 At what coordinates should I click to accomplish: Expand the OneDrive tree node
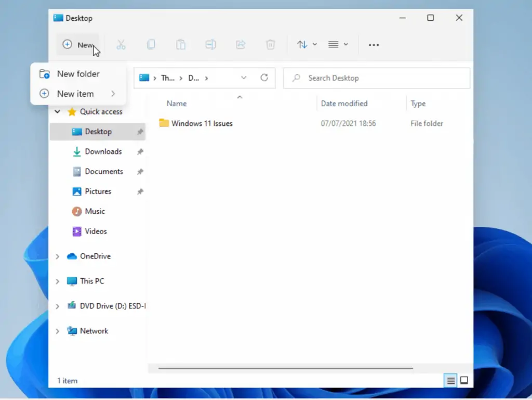[57, 256]
